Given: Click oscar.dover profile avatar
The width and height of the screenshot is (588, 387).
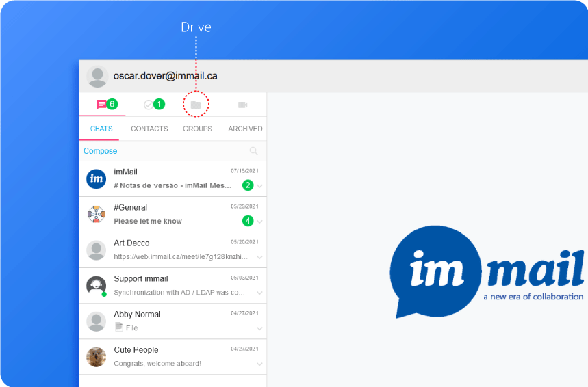Looking at the screenshot, I should (x=97, y=77).
